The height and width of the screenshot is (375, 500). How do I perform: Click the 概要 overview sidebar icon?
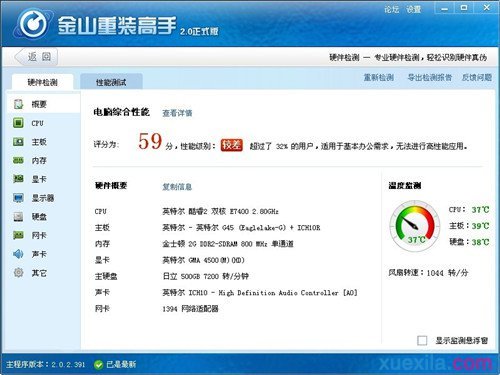(18, 104)
